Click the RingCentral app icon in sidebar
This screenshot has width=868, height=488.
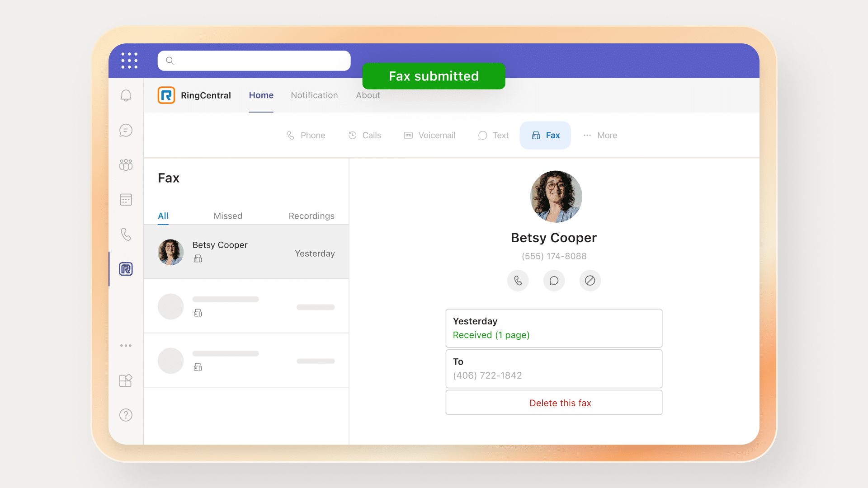(127, 269)
